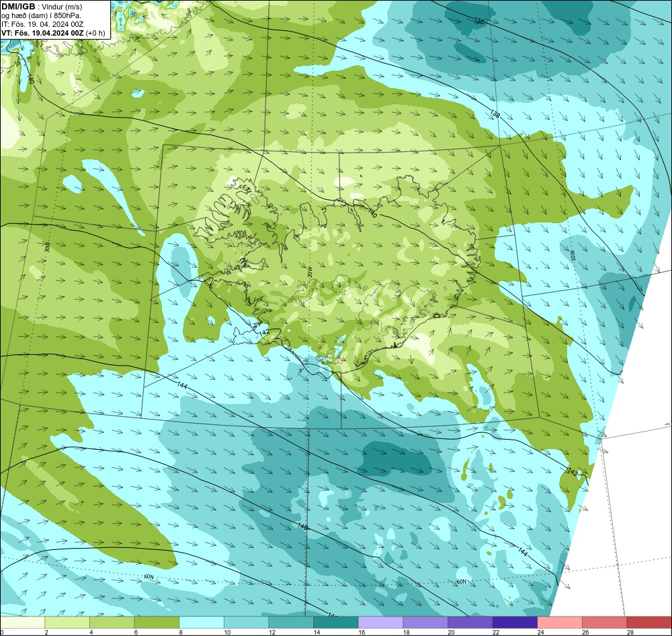Image resolution: width=672 pixels, height=636 pixels.
Task: Click the '8' legend scale number
Action: click(x=181, y=632)
